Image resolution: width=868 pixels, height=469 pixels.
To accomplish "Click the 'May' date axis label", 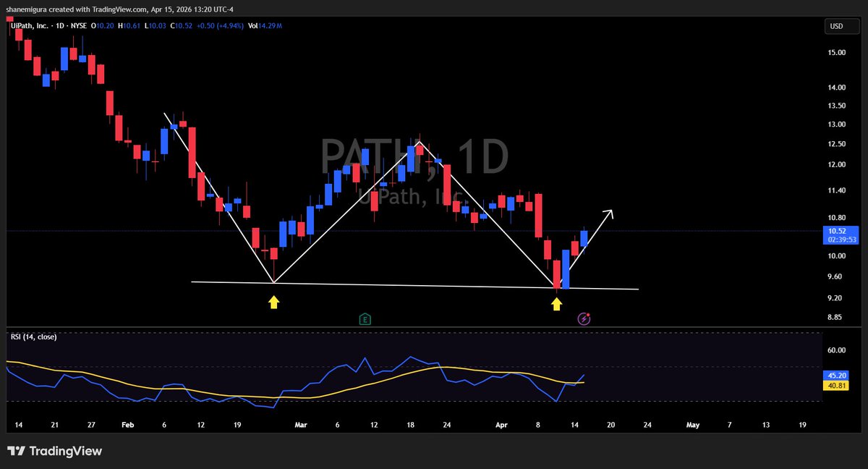I will [693, 426].
